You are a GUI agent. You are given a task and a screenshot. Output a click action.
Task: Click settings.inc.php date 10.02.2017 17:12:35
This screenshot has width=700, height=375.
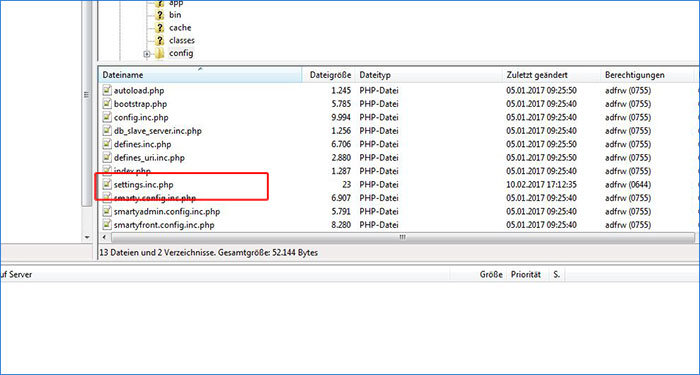tap(542, 184)
